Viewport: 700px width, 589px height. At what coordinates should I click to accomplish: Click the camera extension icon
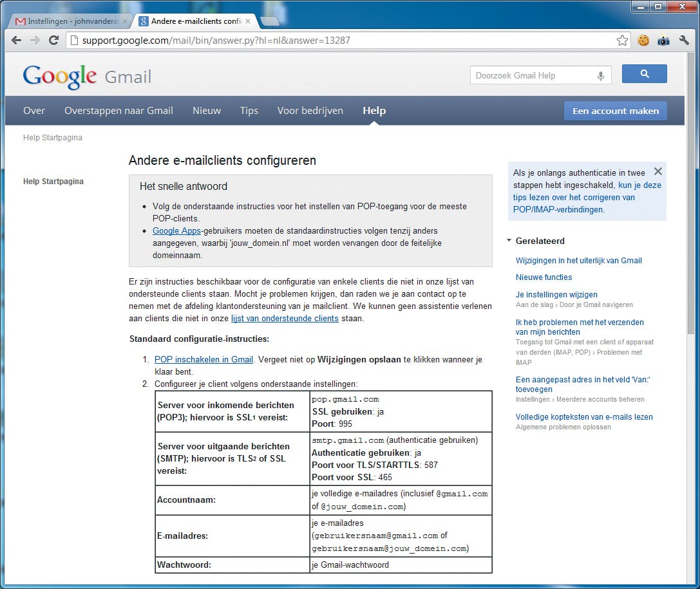pyautogui.click(x=664, y=41)
